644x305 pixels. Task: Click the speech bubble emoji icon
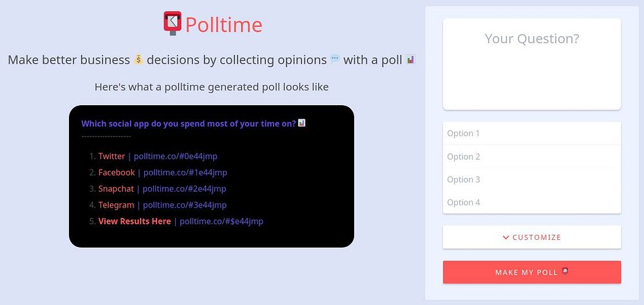[x=335, y=60]
